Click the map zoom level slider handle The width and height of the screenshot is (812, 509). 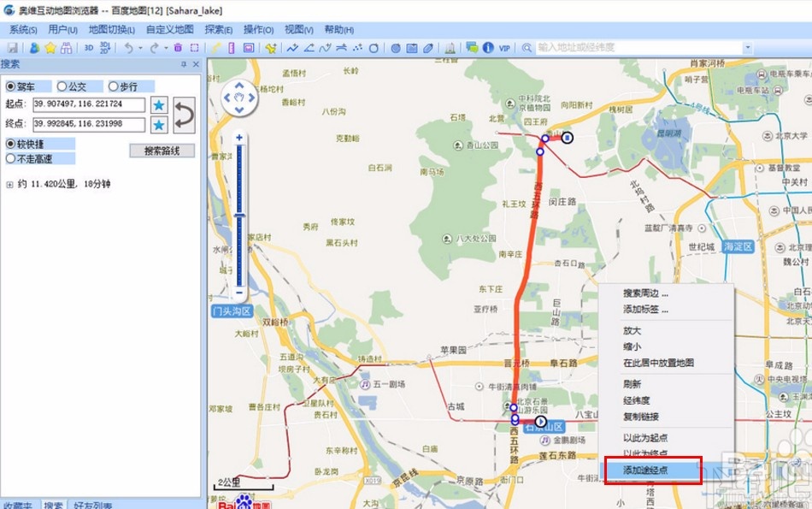239,216
